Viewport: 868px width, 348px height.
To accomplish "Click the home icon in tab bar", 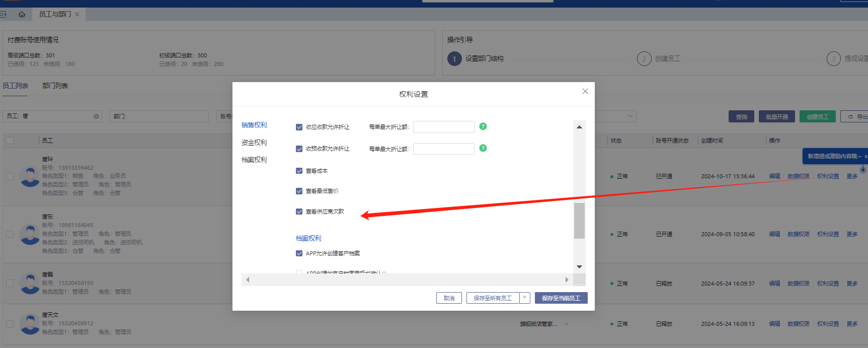I will 22,15.
